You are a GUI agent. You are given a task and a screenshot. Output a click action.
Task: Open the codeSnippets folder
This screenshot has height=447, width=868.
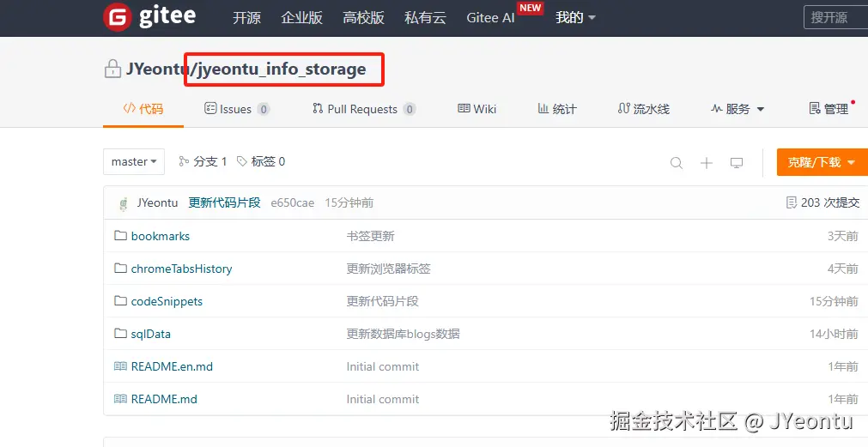167,301
